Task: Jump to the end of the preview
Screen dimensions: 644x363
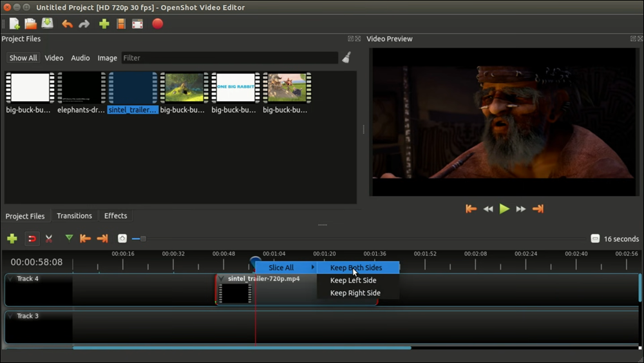Action: tap(538, 209)
